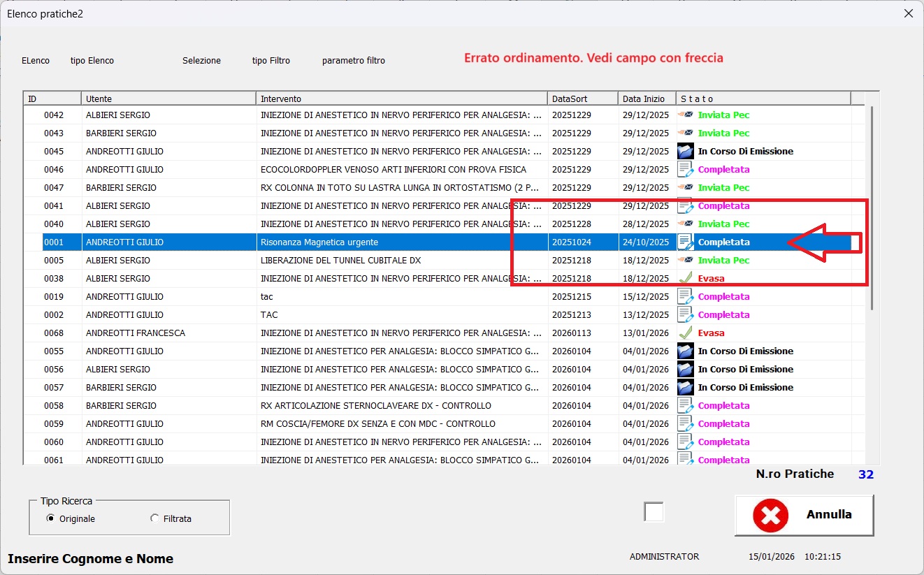Screen dimensions: 924x575
Task: Click the Intervento column header
Action: coord(402,99)
